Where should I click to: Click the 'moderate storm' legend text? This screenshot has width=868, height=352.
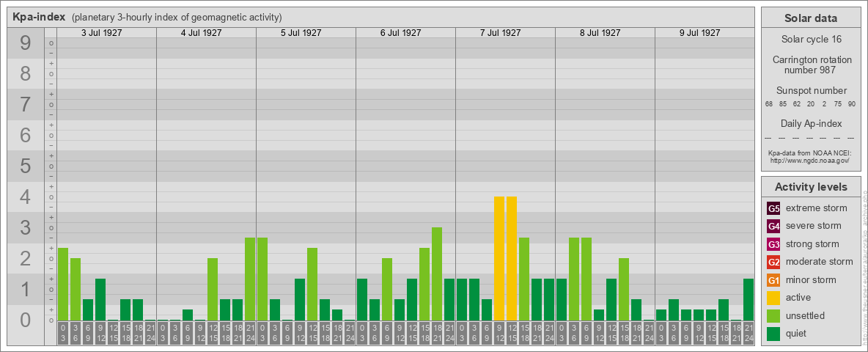[x=820, y=262]
